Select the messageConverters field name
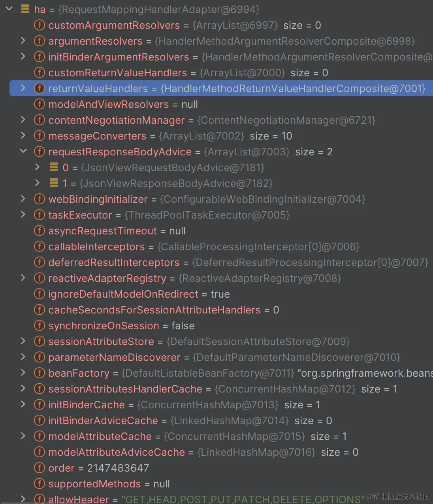The image size is (433, 504). [x=97, y=136]
